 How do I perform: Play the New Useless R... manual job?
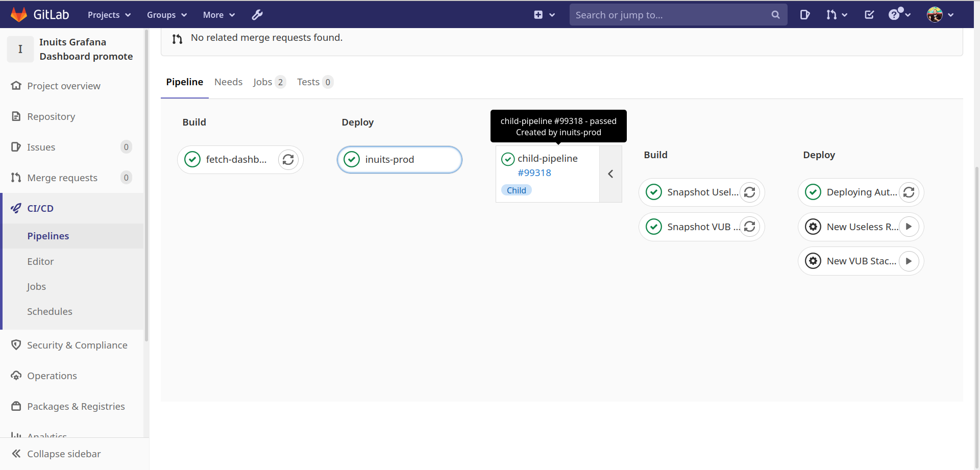[909, 227]
